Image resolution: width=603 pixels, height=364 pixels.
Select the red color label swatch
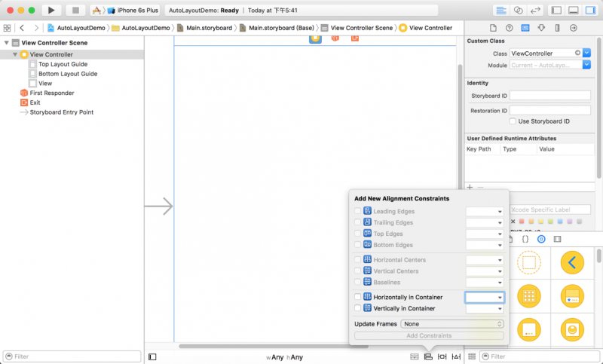(522, 222)
